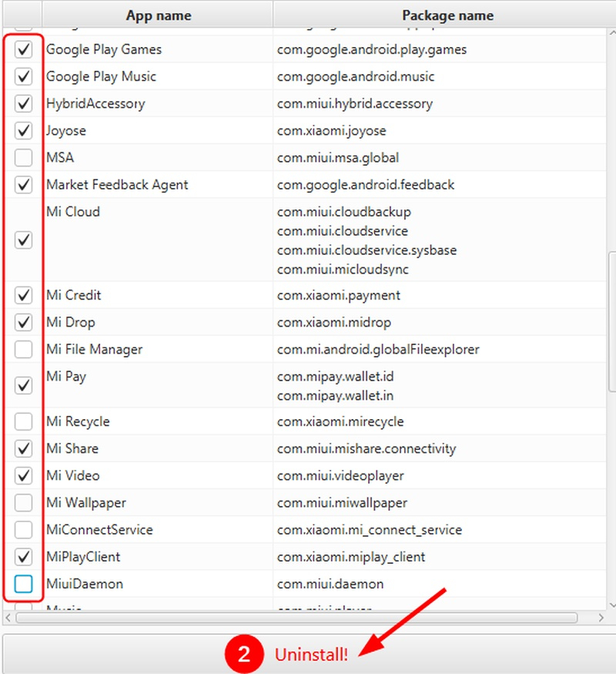The height and width of the screenshot is (674, 616).
Task: Uncheck the Google Play Music checkbox
Action: [24, 77]
